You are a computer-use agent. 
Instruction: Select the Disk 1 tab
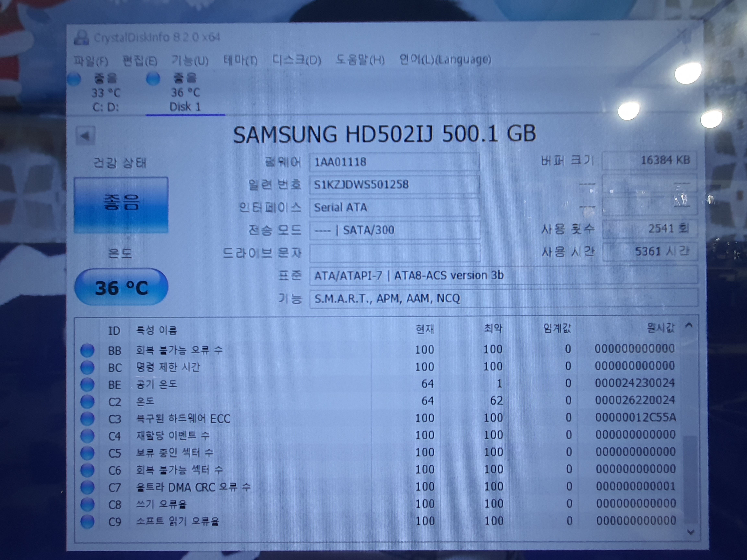[185, 93]
